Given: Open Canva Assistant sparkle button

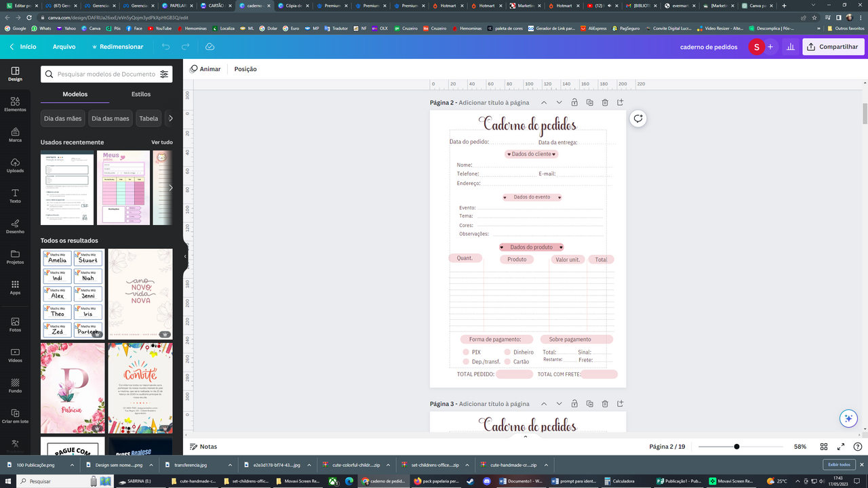Looking at the screenshot, I should pyautogui.click(x=848, y=418).
